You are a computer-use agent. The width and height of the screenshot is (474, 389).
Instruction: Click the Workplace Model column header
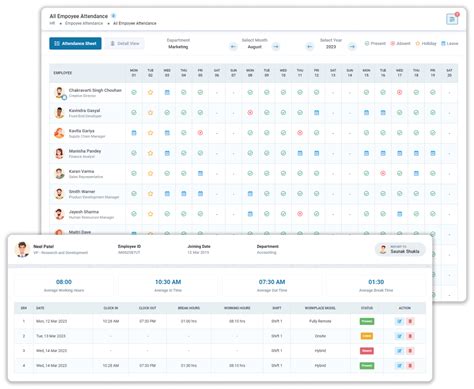(320, 308)
